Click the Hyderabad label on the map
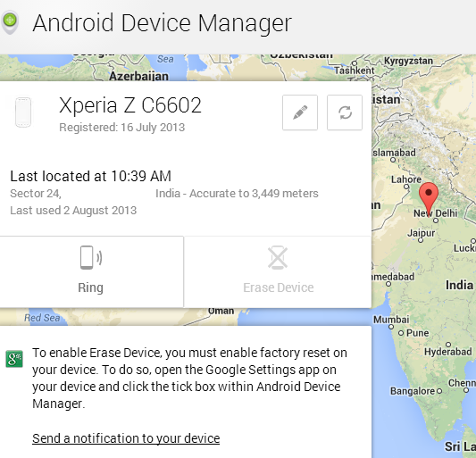The width and height of the screenshot is (476, 458). (x=448, y=352)
